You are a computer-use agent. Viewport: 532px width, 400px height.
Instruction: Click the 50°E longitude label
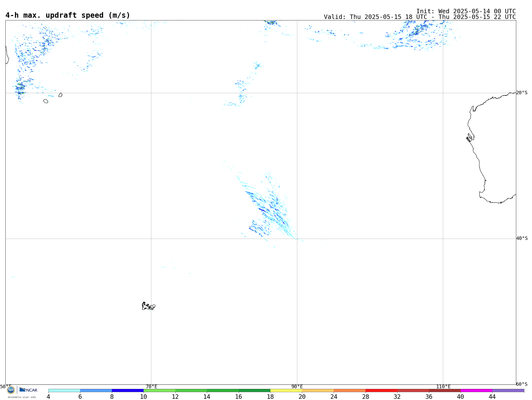[x=6, y=386]
